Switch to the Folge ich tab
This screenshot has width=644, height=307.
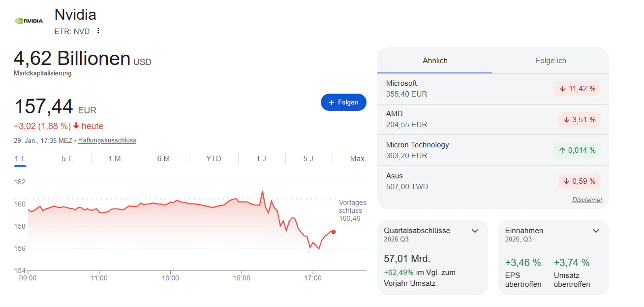[x=551, y=61]
